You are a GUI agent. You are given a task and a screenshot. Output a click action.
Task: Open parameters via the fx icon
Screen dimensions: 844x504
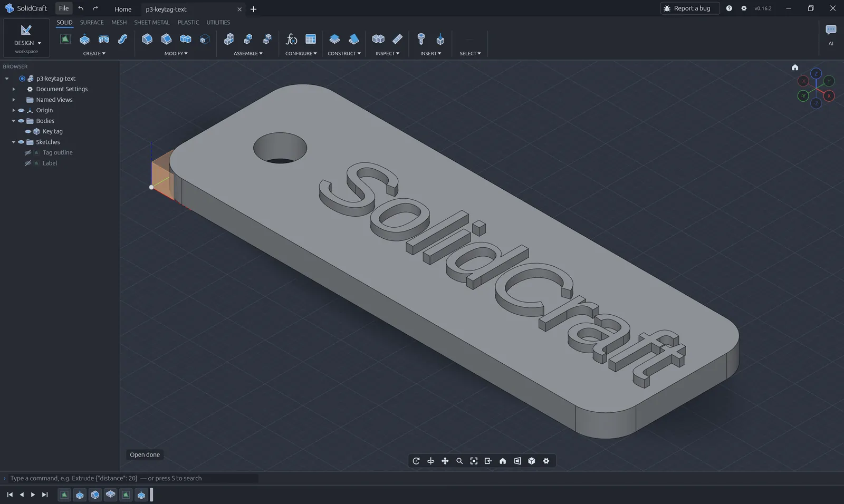(x=291, y=39)
